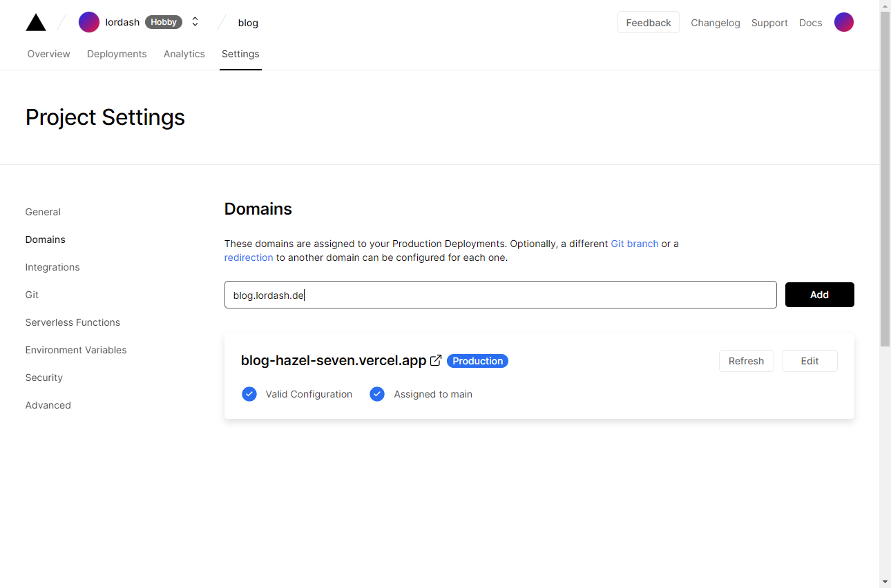
Task: Open the team switcher chevrons
Action: [195, 22]
